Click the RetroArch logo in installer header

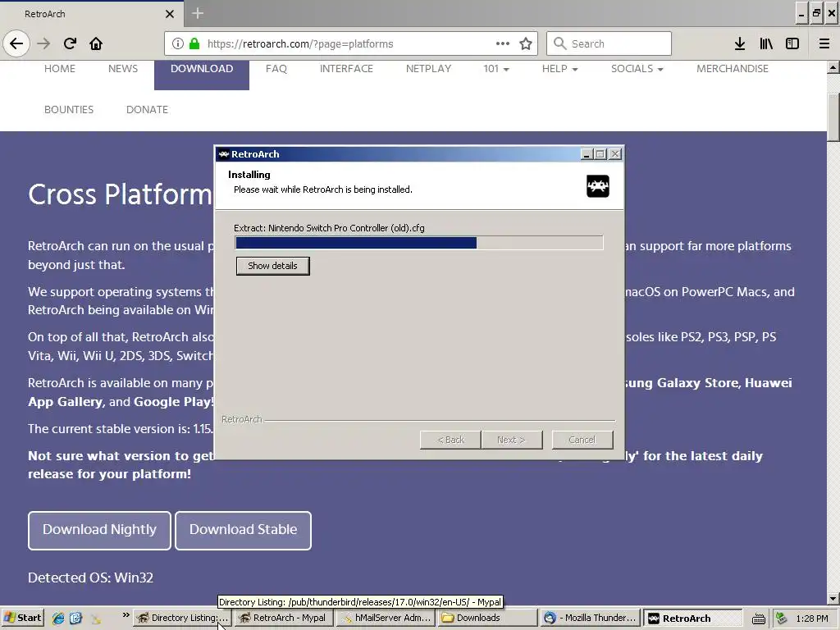point(598,186)
